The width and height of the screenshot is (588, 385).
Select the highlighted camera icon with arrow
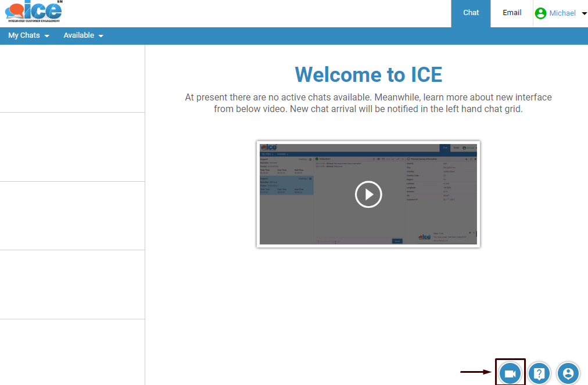pos(510,373)
